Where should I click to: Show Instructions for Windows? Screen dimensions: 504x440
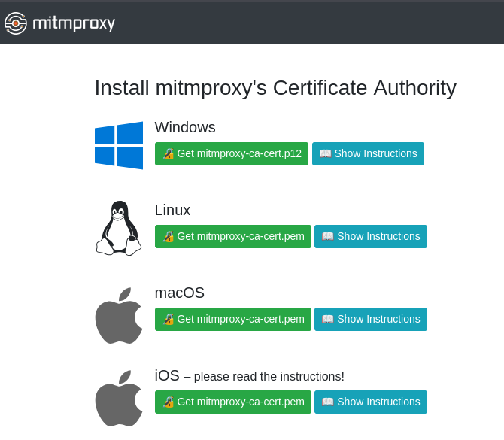point(368,153)
